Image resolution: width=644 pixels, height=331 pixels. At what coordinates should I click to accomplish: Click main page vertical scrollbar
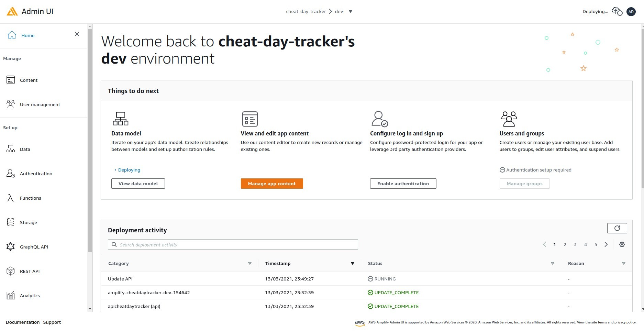point(642,108)
